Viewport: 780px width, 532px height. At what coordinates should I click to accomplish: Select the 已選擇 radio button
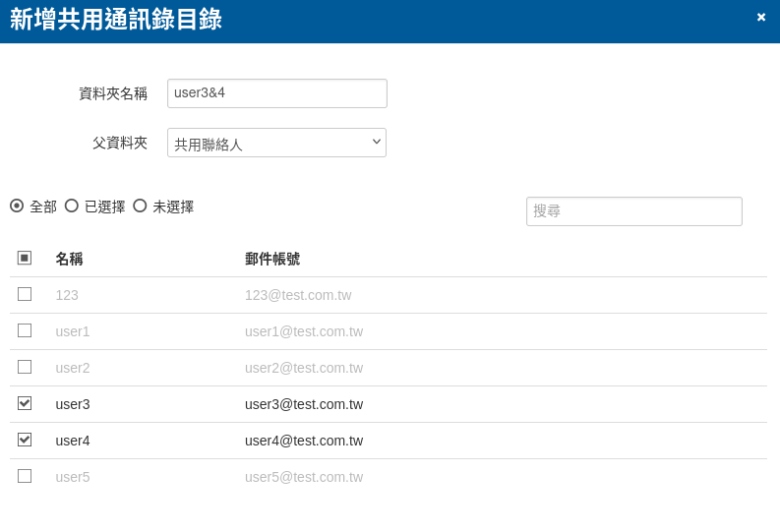(72, 206)
